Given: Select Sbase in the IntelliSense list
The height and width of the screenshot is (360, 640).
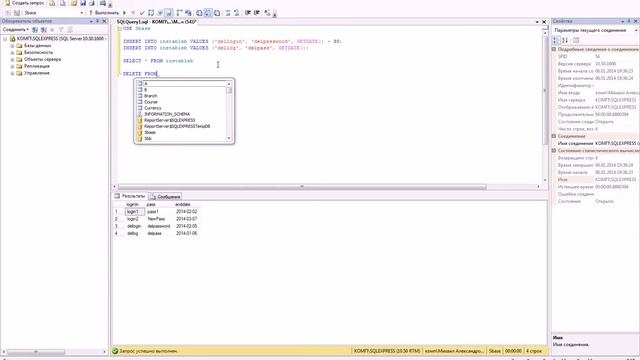Looking at the screenshot, I should [150, 133].
